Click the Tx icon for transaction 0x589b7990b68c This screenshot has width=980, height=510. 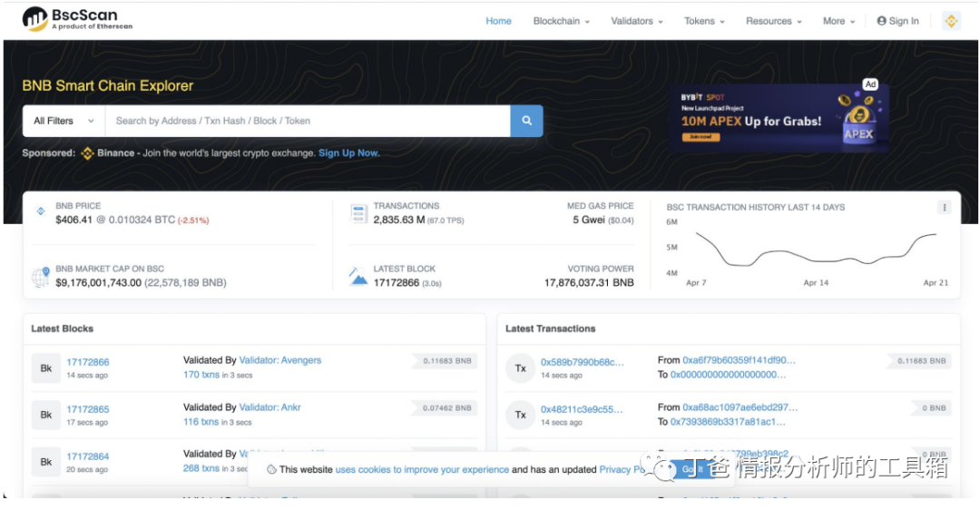pos(521,368)
